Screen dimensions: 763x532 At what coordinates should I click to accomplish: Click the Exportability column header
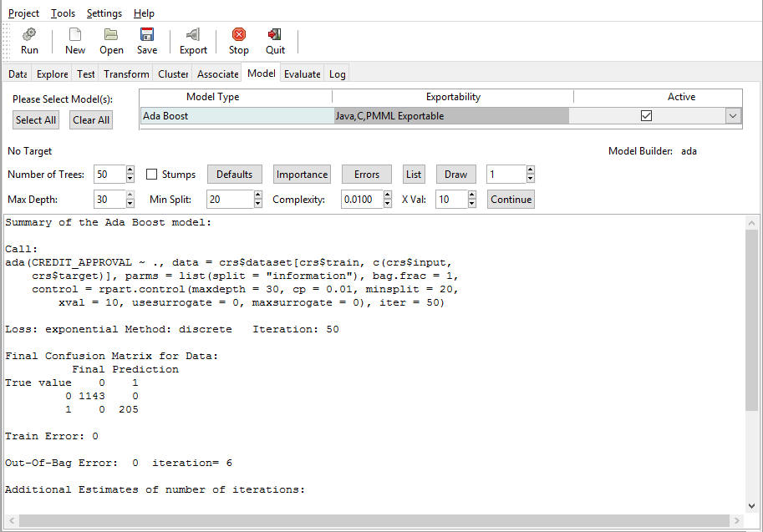453,97
